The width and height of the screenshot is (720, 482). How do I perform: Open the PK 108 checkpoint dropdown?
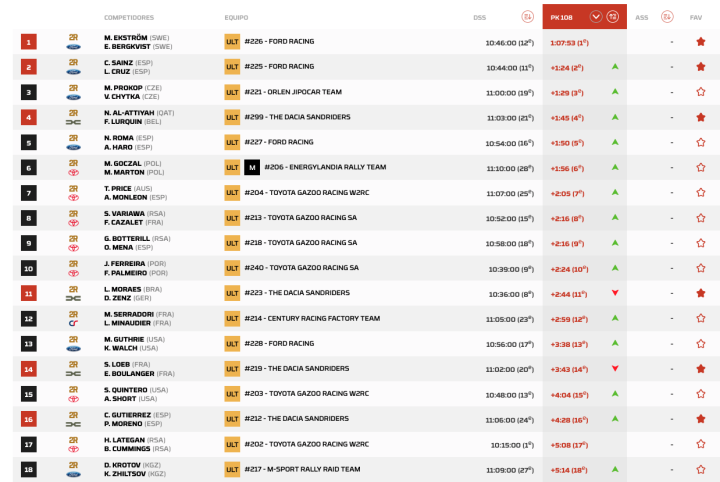click(596, 17)
